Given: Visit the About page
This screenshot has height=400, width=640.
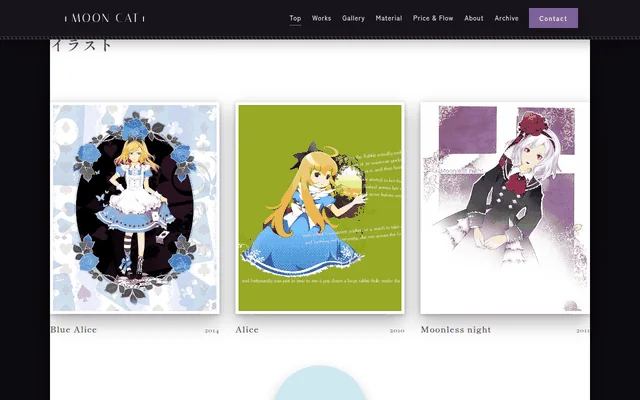Looking at the screenshot, I should coord(473,18).
